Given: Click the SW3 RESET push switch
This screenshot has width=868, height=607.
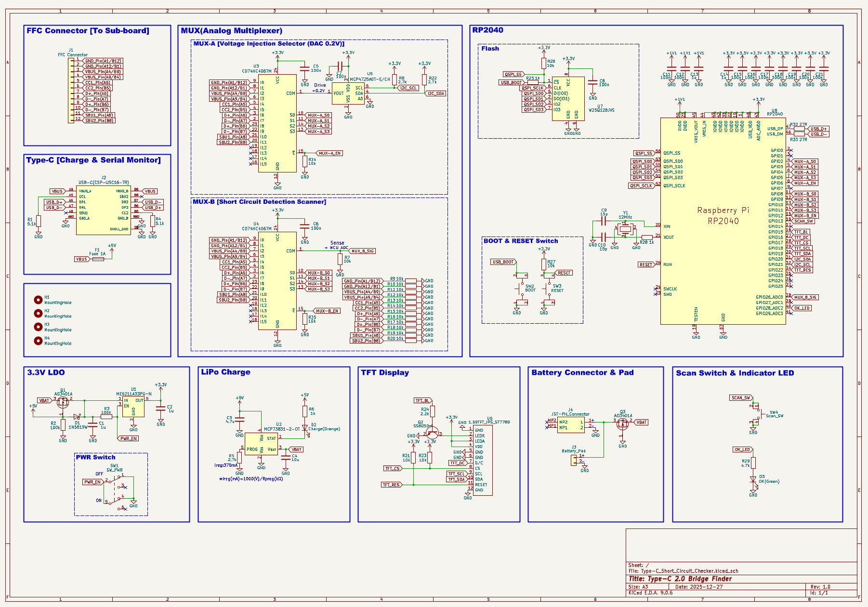Looking at the screenshot, I should tap(548, 289).
